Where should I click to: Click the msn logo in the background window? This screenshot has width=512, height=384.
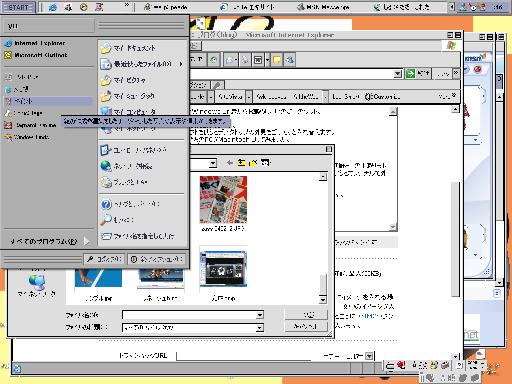click(475, 58)
